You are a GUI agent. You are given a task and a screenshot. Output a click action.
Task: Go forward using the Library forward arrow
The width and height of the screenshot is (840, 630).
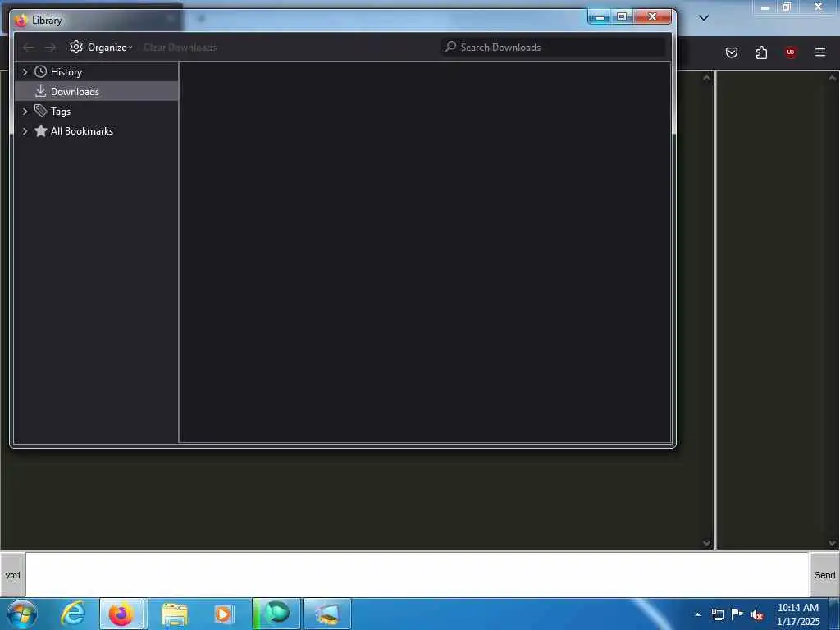[50, 48]
